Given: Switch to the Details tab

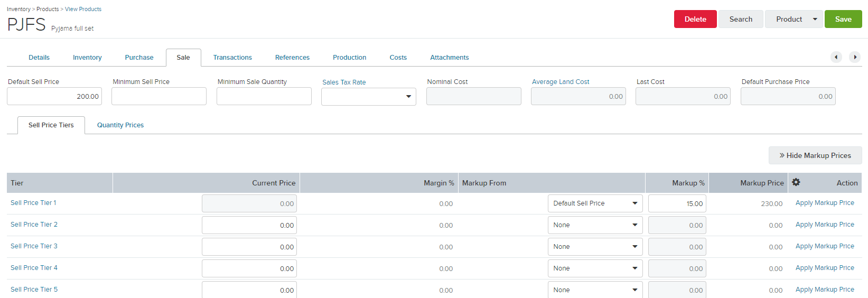Looking at the screenshot, I should (x=39, y=58).
